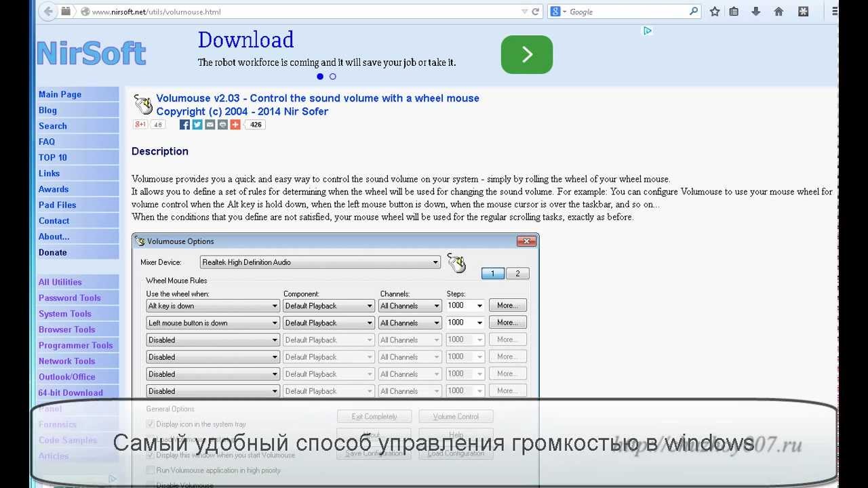
Task: Open the Browser Tools menu item
Action: coord(66,329)
